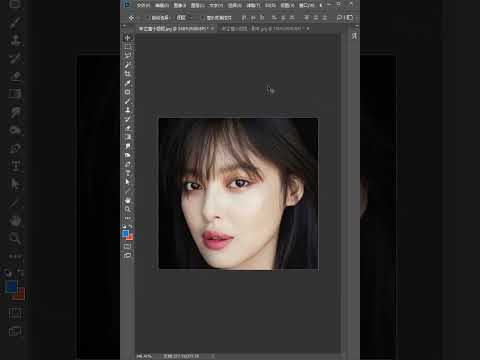This screenshot has width=480, height=360.
Task: Select the Zoom magnifier tool
Action: pyautogui.click(x=127, y=209)
